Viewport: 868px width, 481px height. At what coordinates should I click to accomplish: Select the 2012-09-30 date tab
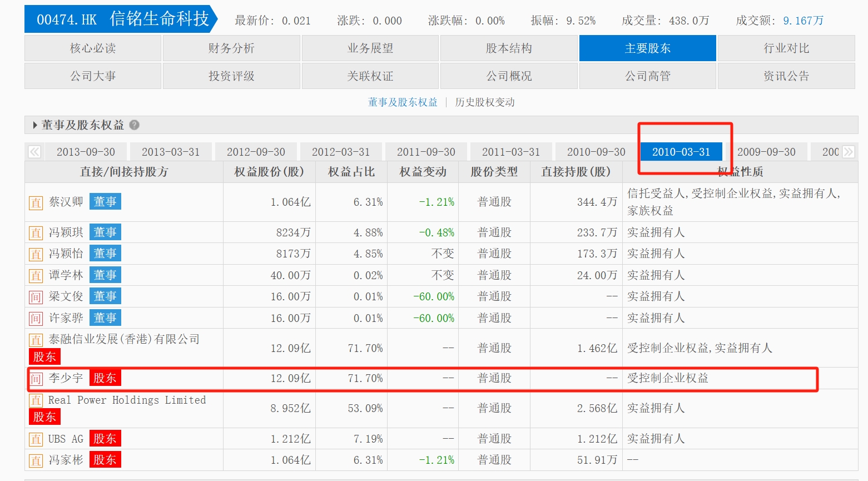coord(256,152)
